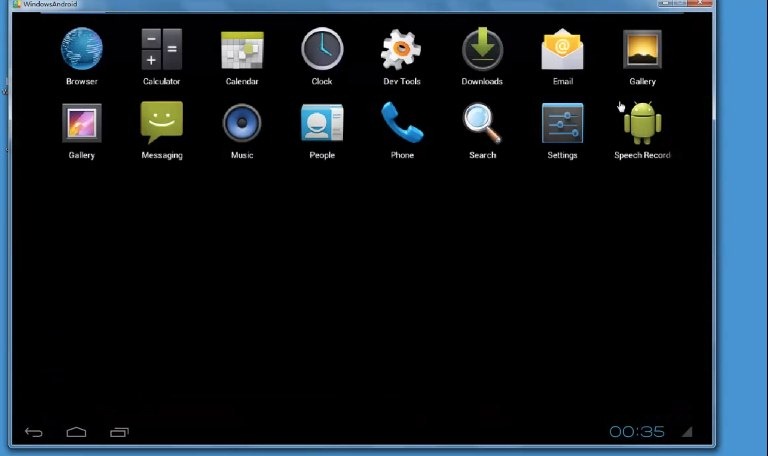Launch the Messaging app
768x456 pixels.
point(162,122)
